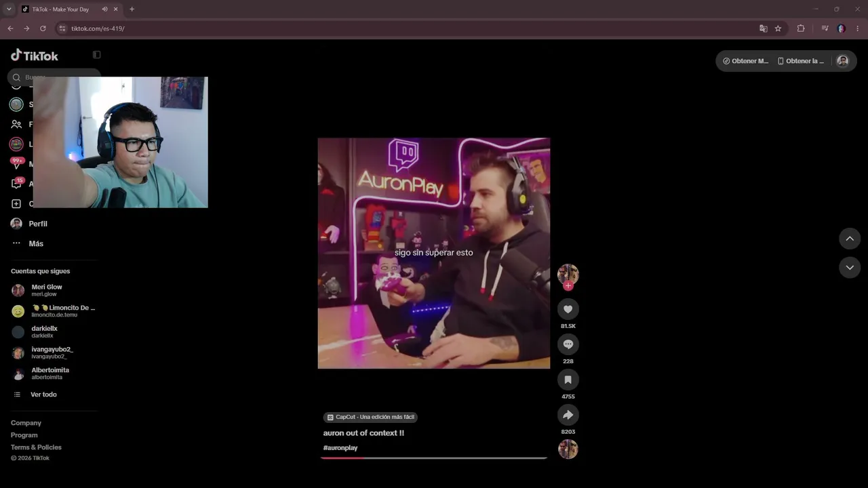Open Limoncito De Temu followed account
The width and height of the screenshot is (868, 488).
coord(54,311)
